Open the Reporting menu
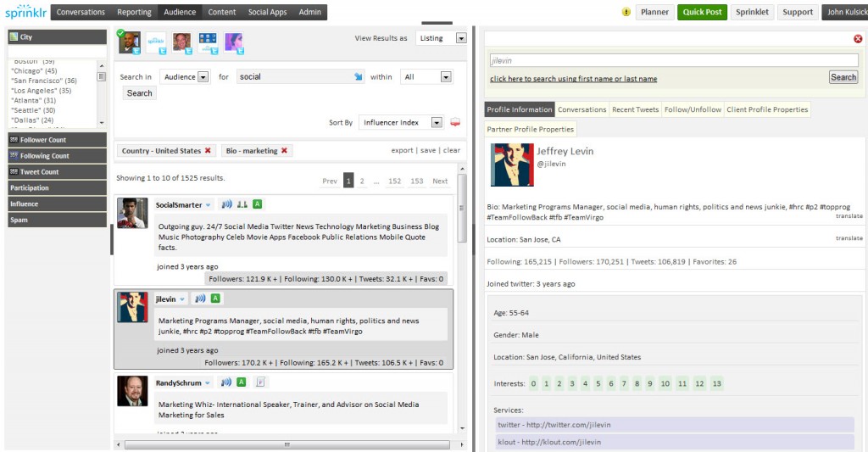This screenshot has height=452, width=868. point(134,12)
